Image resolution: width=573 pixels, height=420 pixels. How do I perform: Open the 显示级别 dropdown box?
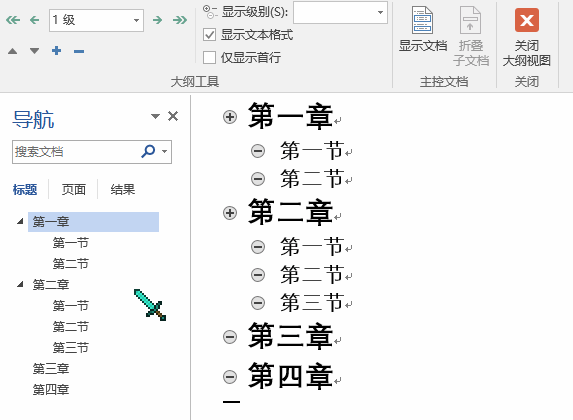tap(340, 13)
